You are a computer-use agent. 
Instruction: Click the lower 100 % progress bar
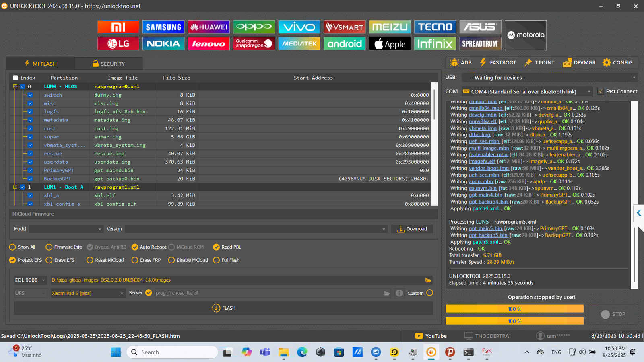point(514,321)
